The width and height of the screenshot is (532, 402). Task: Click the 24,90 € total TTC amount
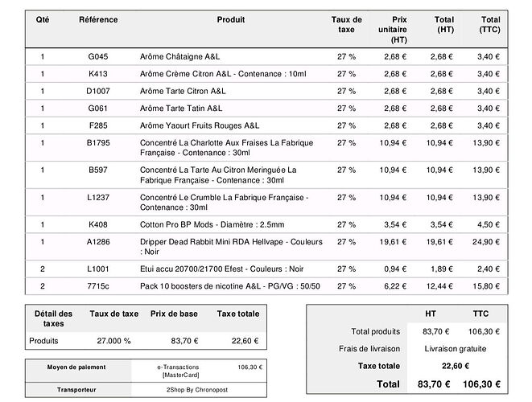point(485,241)
